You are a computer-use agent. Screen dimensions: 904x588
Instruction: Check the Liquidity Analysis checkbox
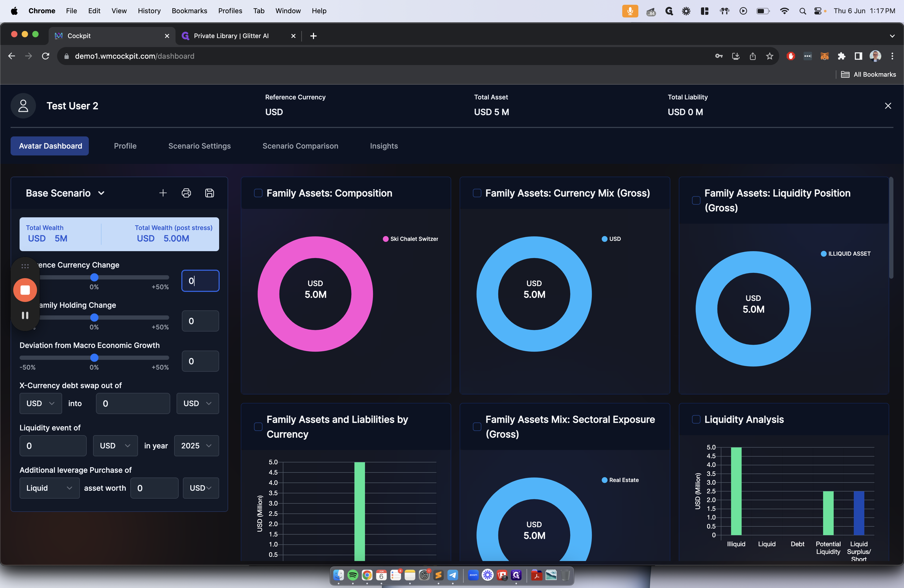(x=696, y=419)
